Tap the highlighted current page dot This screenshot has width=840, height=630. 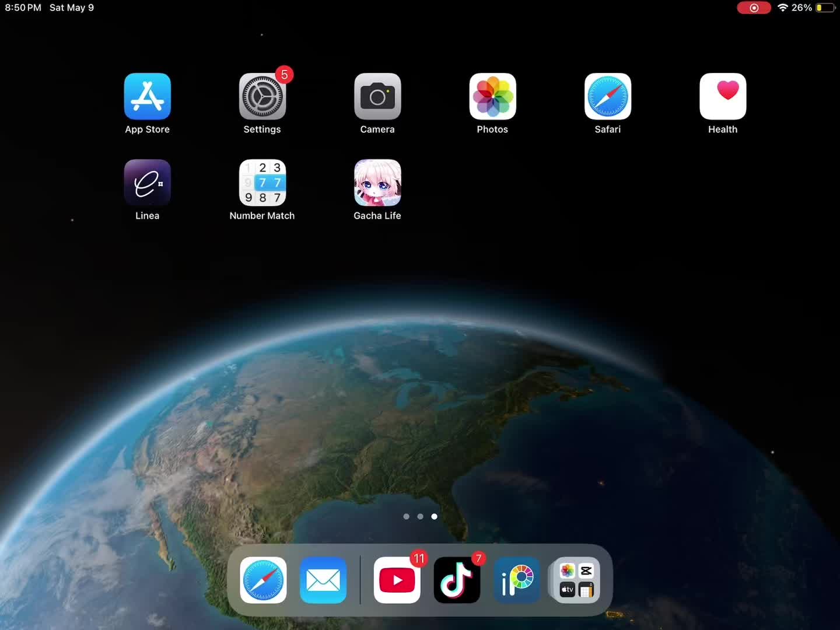pos(434,516)
